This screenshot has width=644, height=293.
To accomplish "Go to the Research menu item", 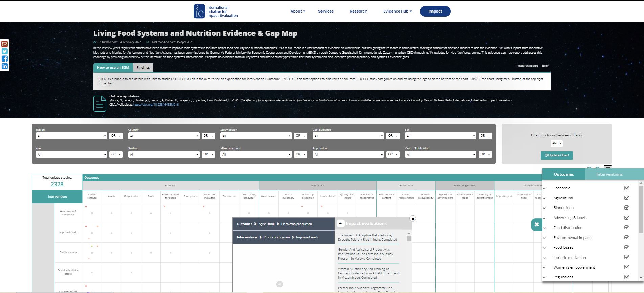I will coord(358,11).
